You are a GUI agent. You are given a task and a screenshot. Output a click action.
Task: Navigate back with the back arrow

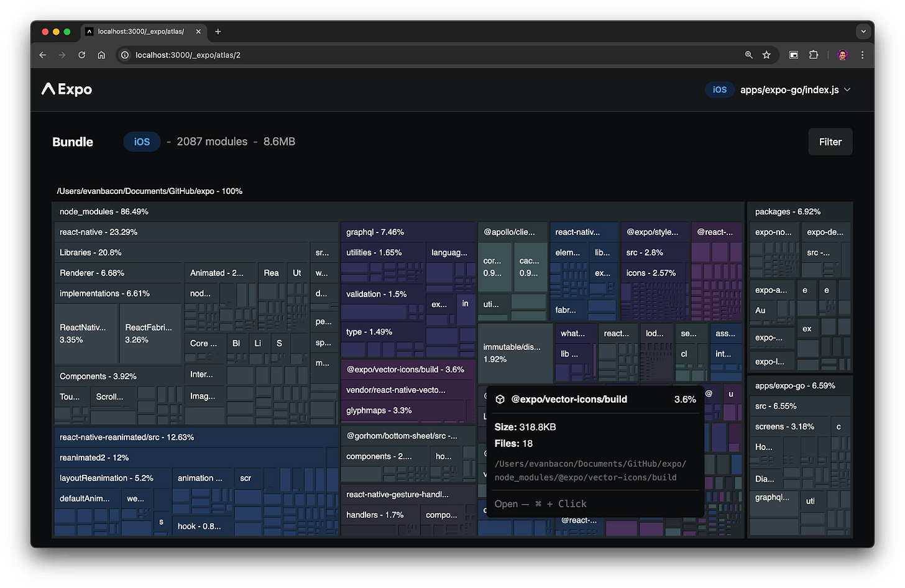(42, 55)
